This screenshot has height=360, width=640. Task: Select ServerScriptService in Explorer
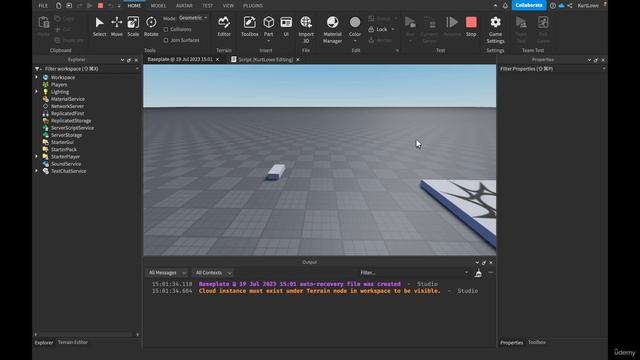72,128
